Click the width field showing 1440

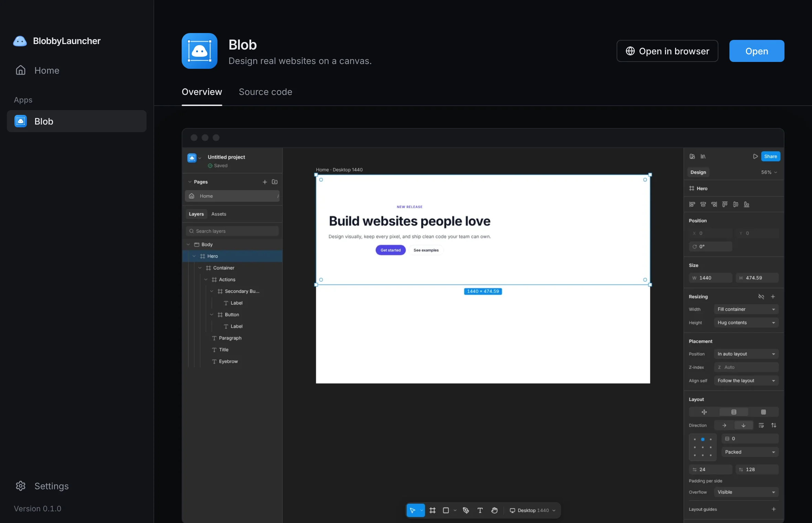coord(710,278)
